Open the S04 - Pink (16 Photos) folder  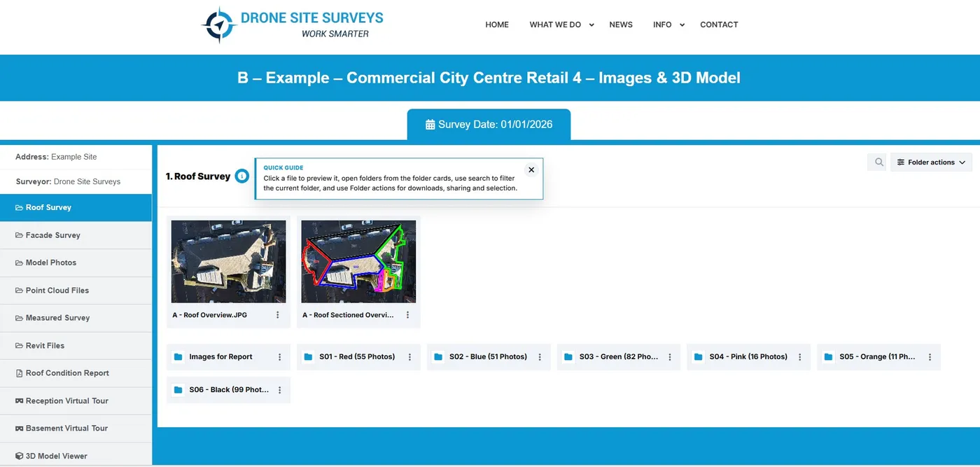pyautogui.click(x=748, y=357)
